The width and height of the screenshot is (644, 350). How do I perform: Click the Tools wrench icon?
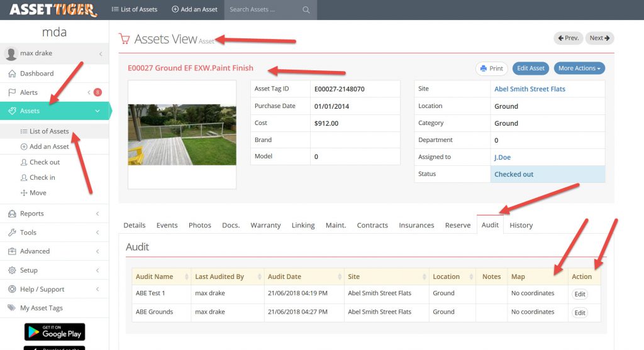[x=12, y=232]
